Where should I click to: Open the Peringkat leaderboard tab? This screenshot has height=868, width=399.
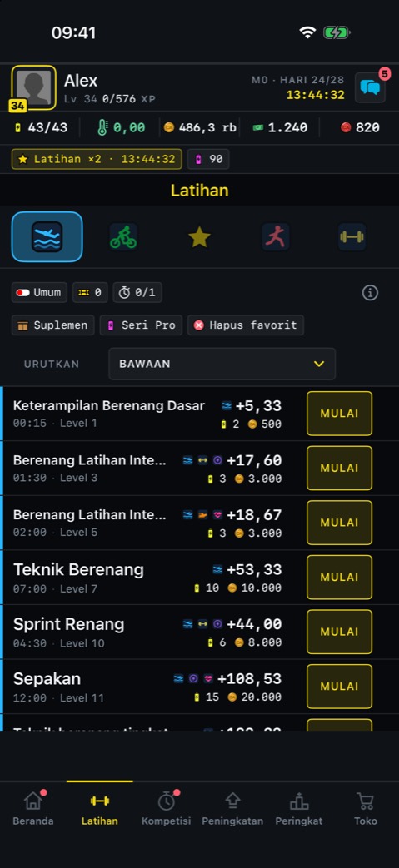pos(299,809)
